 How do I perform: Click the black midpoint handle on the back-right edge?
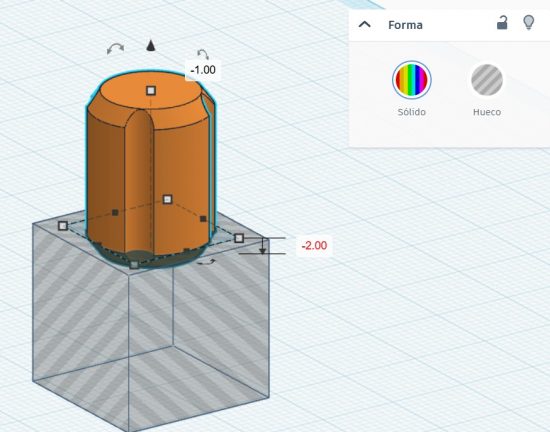coord(203,219)
